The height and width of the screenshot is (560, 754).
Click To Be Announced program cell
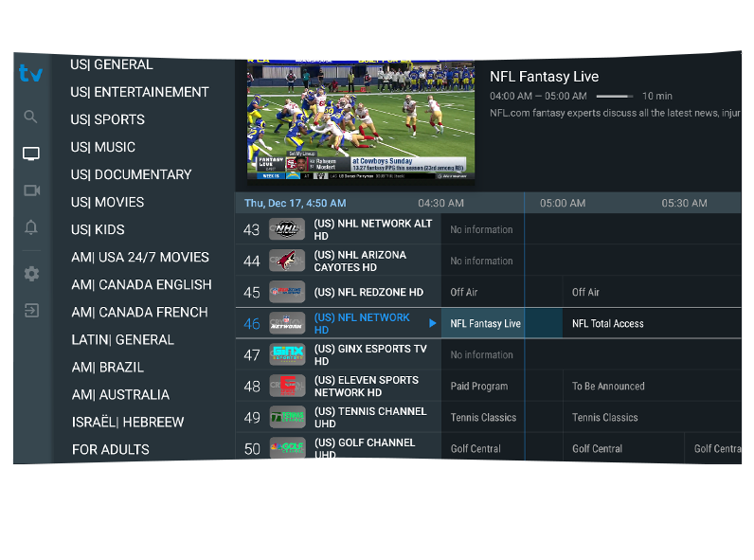(652, 386)
